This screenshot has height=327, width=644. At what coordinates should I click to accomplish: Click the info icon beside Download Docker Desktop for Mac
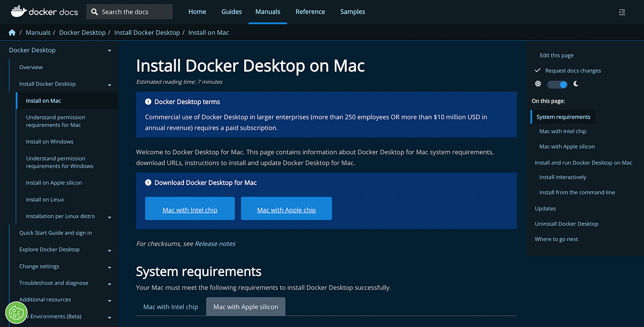click(x=148, y=183)
